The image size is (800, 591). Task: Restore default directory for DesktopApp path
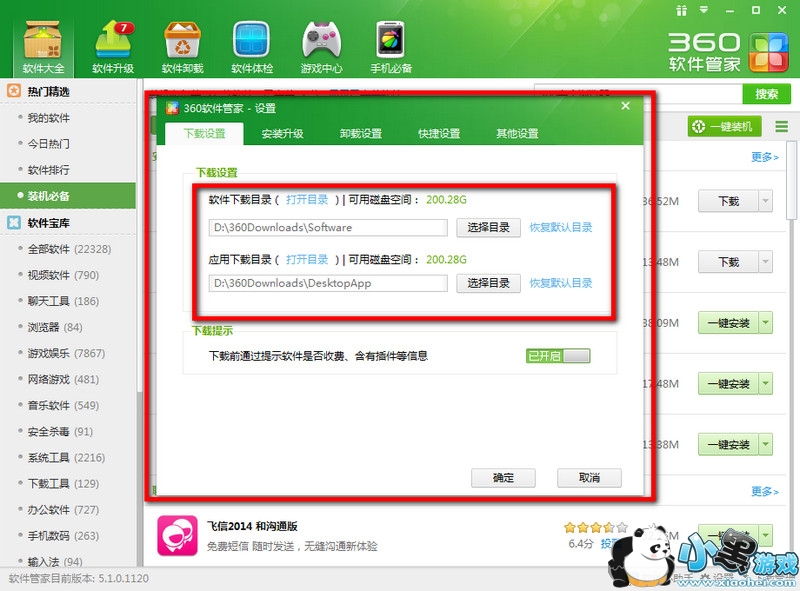[x=561, y=283]
